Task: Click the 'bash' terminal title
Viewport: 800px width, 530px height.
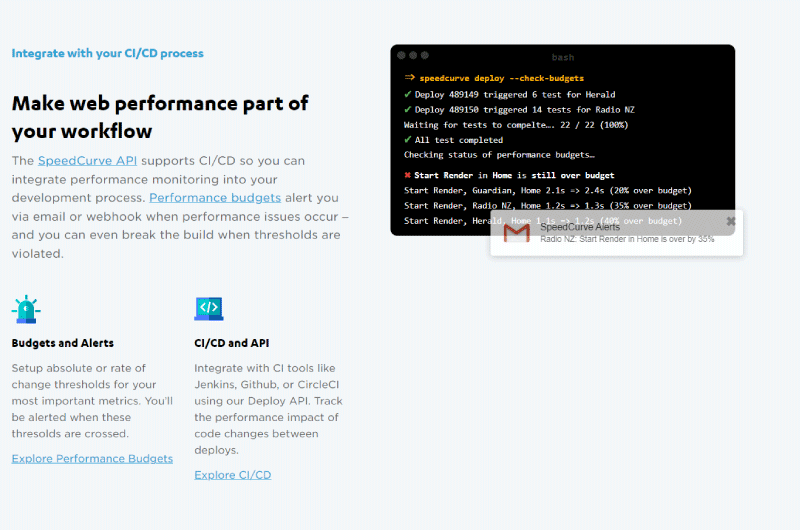Action: point(563,58)
